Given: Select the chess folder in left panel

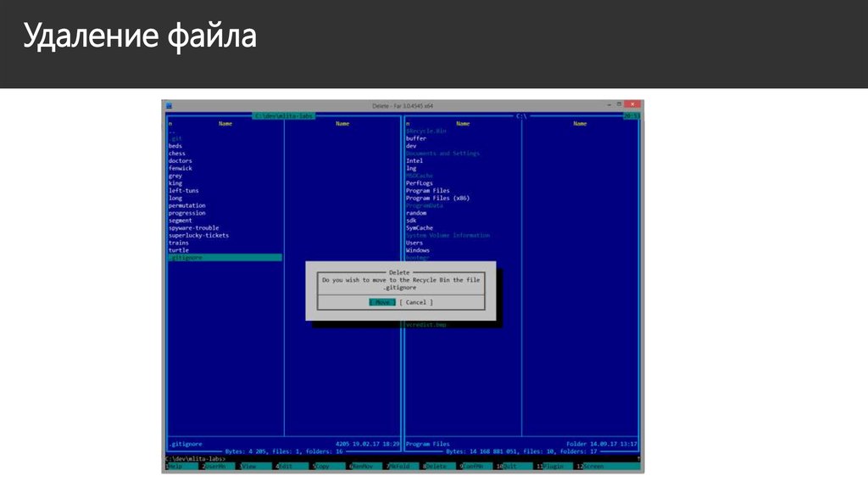Looking at the screenshot, I should (x=177, y=154).
